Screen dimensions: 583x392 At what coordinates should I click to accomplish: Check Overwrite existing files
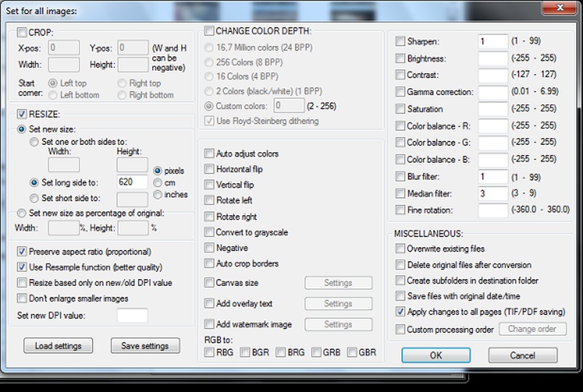point(401,249)
